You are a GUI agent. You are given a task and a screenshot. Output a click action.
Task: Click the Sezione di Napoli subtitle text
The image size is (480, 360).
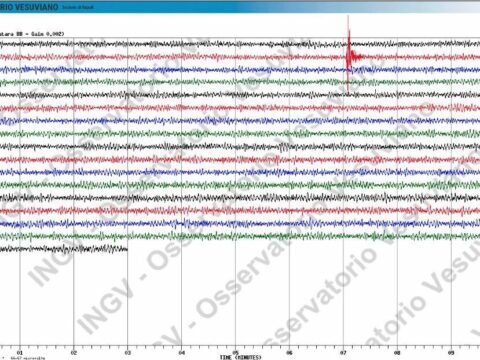coord(78,7)
